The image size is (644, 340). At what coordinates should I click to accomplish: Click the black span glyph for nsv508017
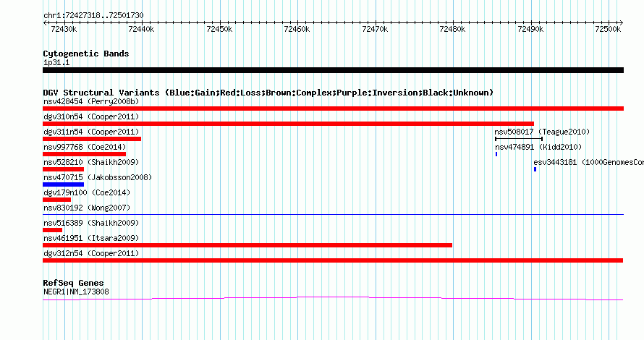tap(519, 139)
